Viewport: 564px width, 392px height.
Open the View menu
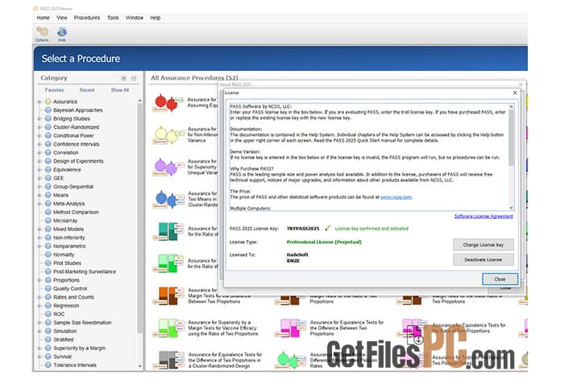(61, 18)
